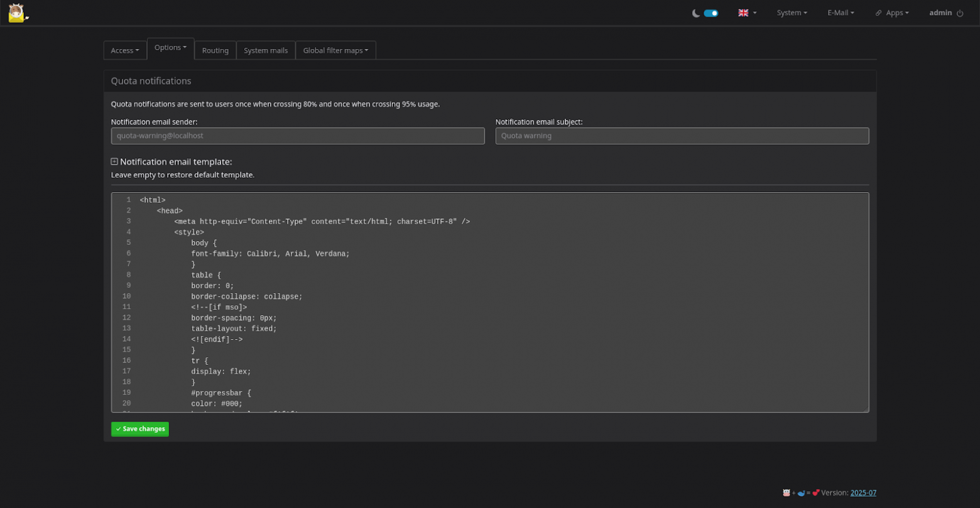The height and width of the screenshot is (508, 980).
Task: Click the mailcow cow logo
Action: tap(18, 13)
